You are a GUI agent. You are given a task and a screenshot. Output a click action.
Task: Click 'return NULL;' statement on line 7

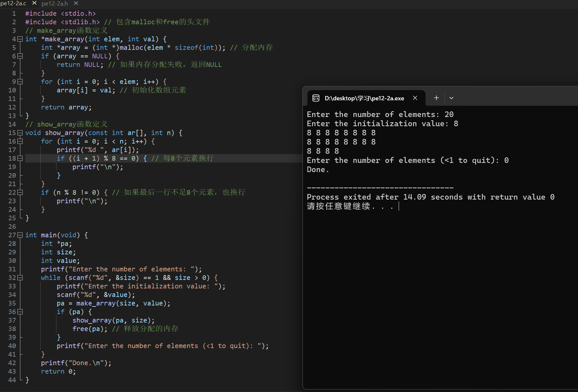pos(80,65)
